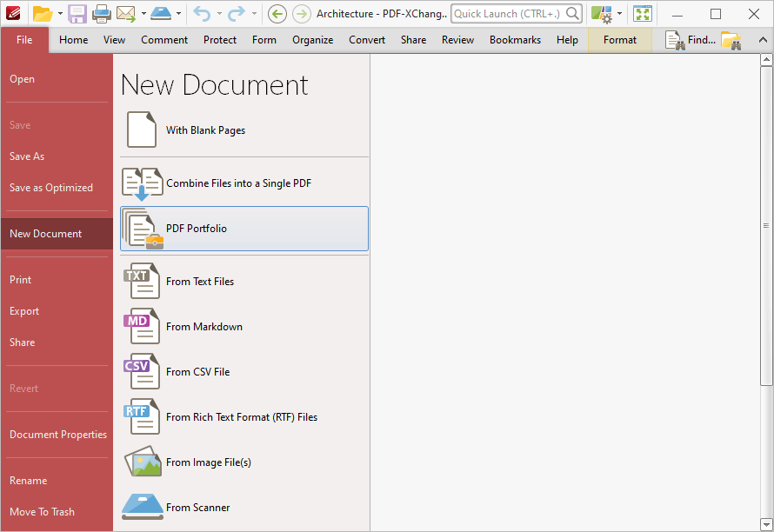Select Save as Optimized
Viewport: 774px width, 532px height.
(57, 188)
